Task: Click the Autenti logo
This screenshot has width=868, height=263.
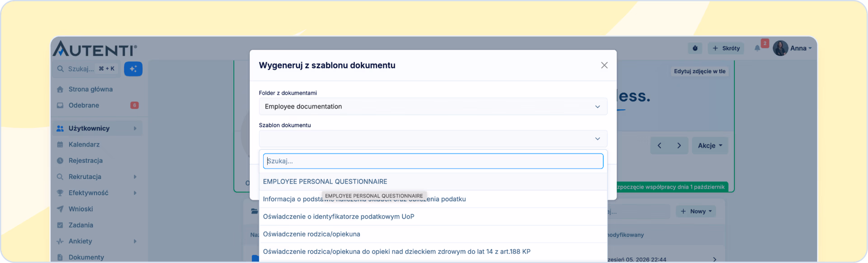Action: (x=94, y=49)
